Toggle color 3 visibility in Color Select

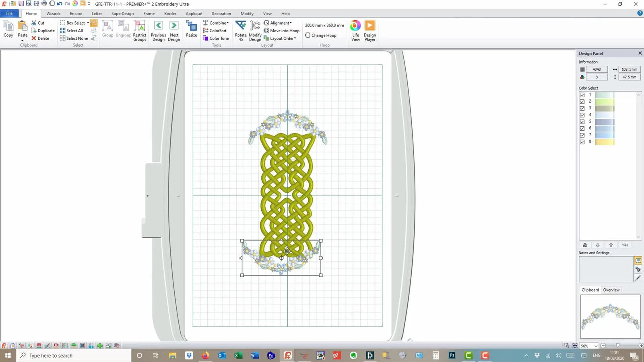point(582,108)
